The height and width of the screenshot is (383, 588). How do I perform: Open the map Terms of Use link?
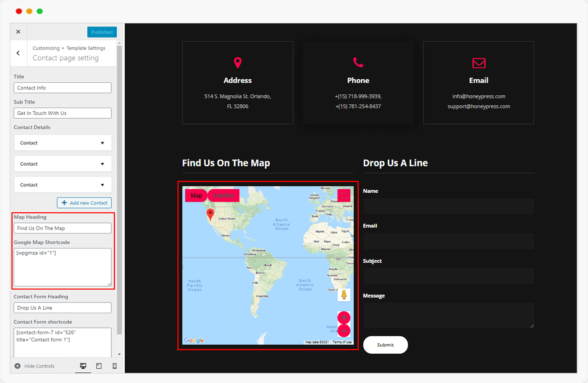click(x=342, y=342)
